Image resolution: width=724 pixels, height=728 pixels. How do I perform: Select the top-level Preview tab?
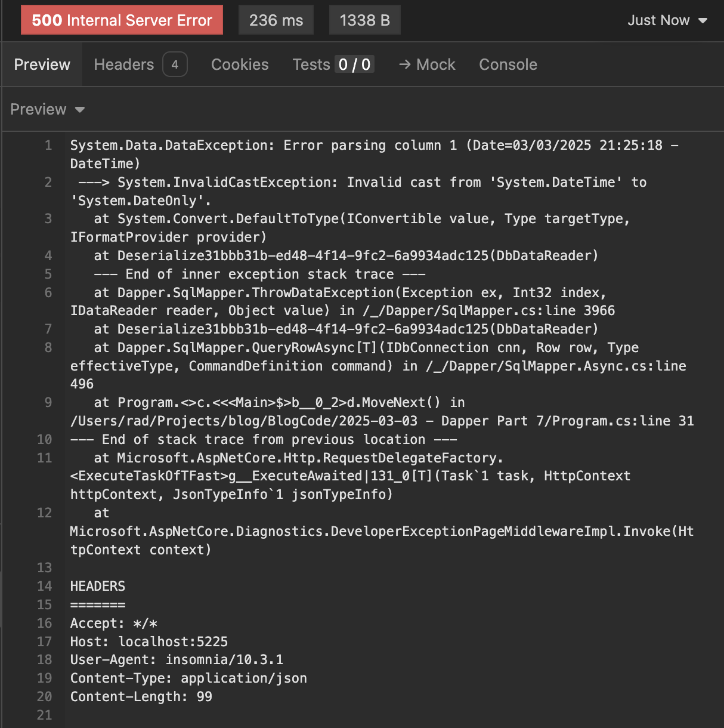(x=42, y=64)
